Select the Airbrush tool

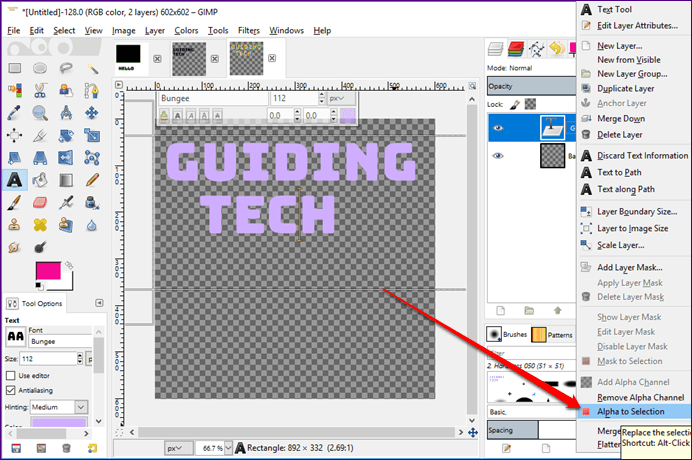pos(66,203)
